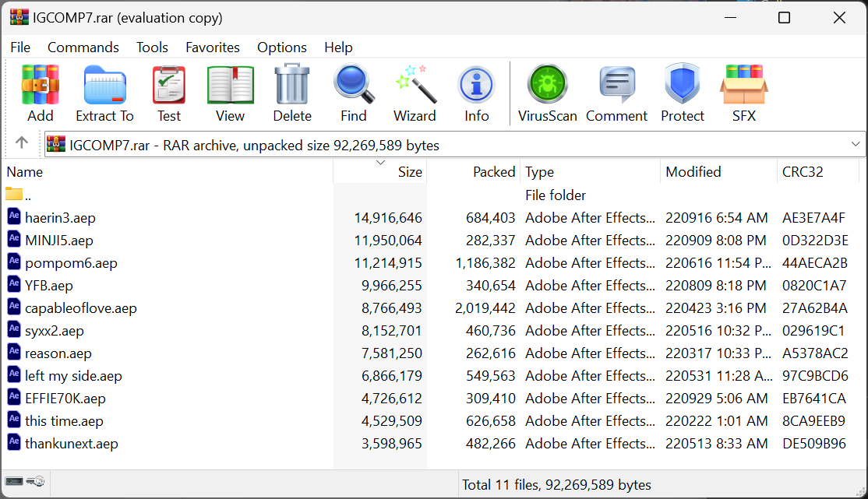Click the IGCOMP7.rar address path field
868x499 pixels.
(x=454, y=145)
